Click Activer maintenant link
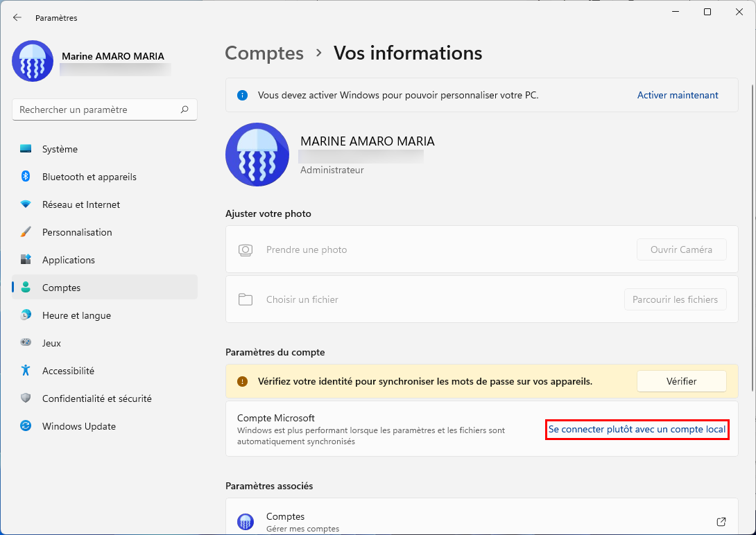This screenshot has width=756, height=535. (678, 96)
